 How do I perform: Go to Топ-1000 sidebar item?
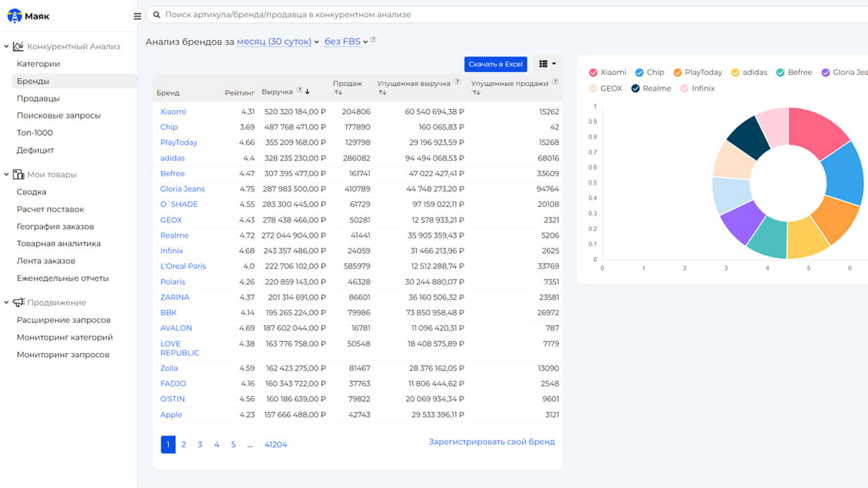(x=35, y=133)
